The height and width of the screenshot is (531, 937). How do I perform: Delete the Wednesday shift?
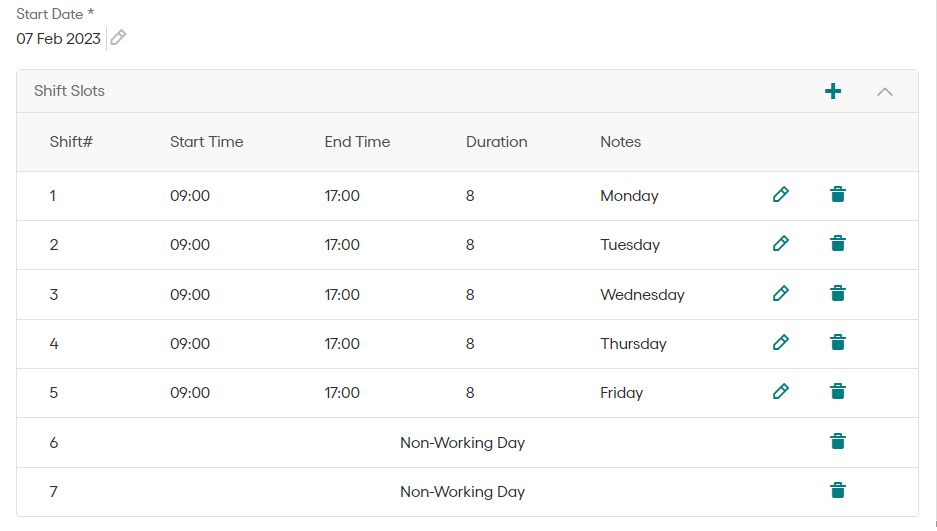[x=838, y=294]
